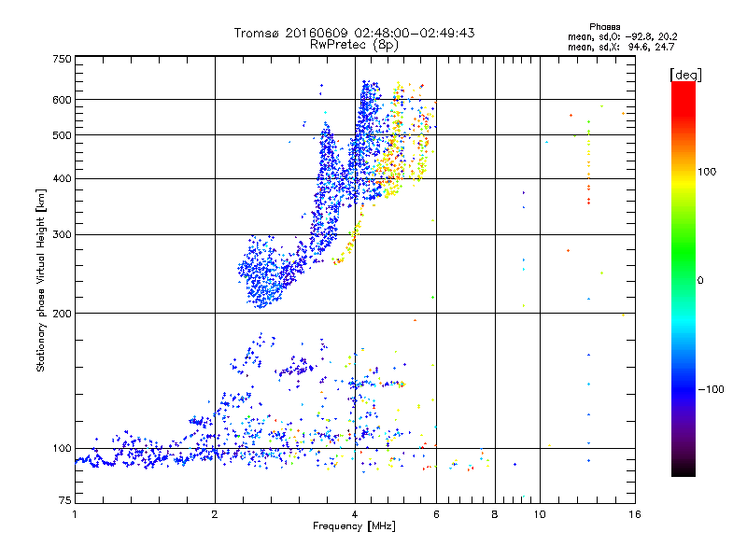
Task: Click the dense blue echo cluster near 250 km
Action: point(262,273)
